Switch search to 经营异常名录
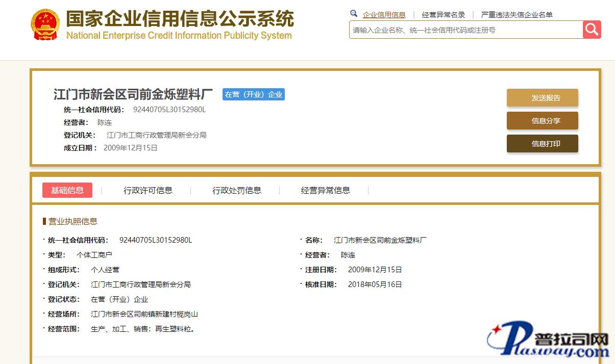The width and height of the screenshot is (615, 364). click(x=443, y=15)
